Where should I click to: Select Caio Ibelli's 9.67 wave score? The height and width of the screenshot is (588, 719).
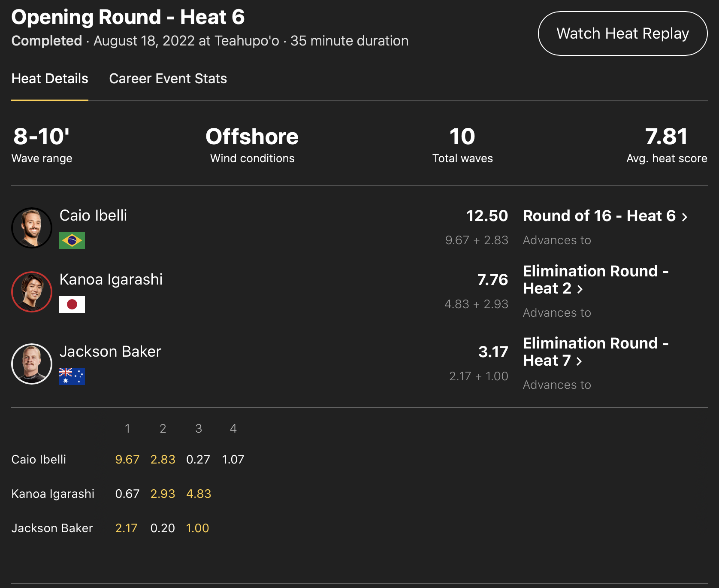[127, 459]
